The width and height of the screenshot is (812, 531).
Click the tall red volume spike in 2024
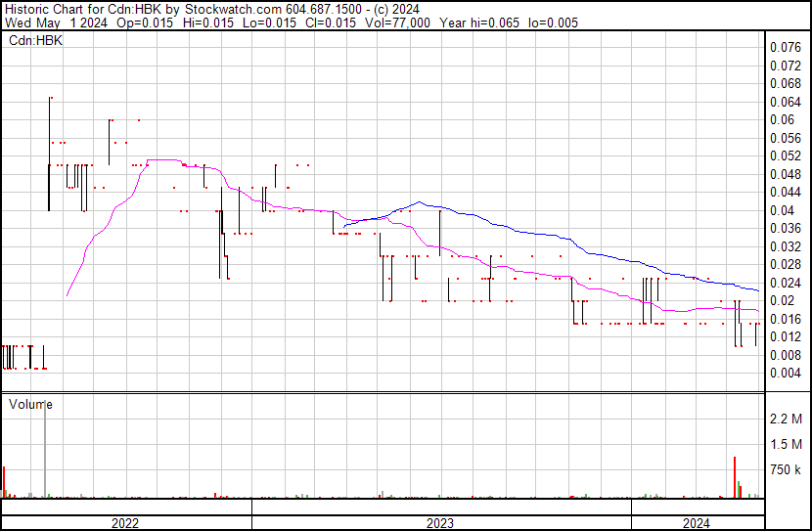[735, 477]
